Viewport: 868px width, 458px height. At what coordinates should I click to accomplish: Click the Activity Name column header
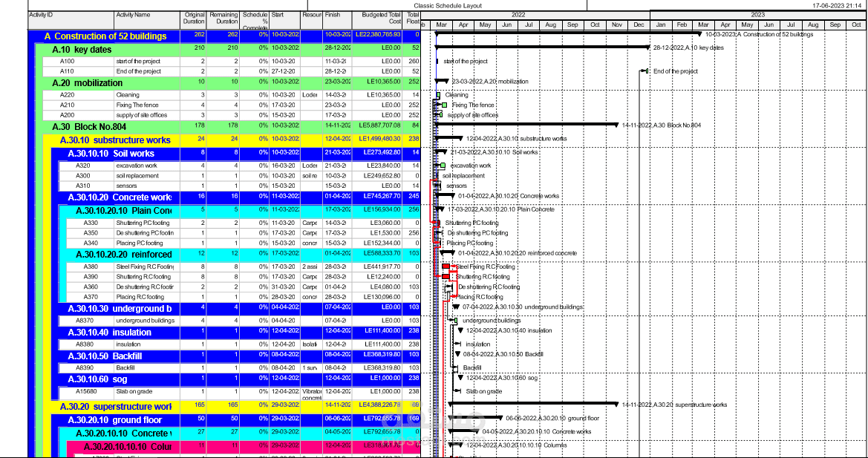(x=147, y=21)
